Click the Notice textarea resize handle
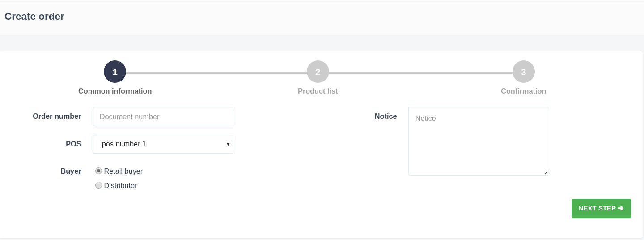Image resolution: width=644 pixels, height=240 pixels. [546, 172]
